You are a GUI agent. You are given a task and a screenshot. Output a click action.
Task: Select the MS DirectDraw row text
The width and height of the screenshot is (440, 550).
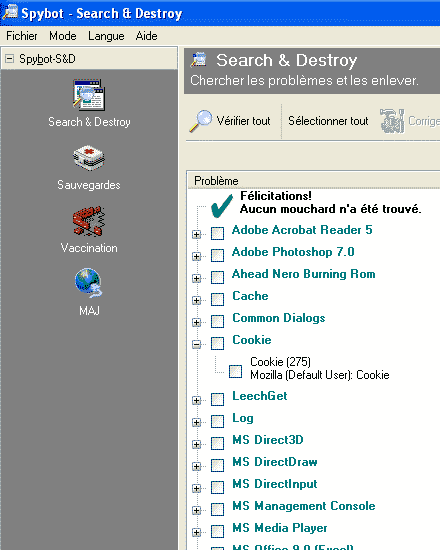(275, 462)
